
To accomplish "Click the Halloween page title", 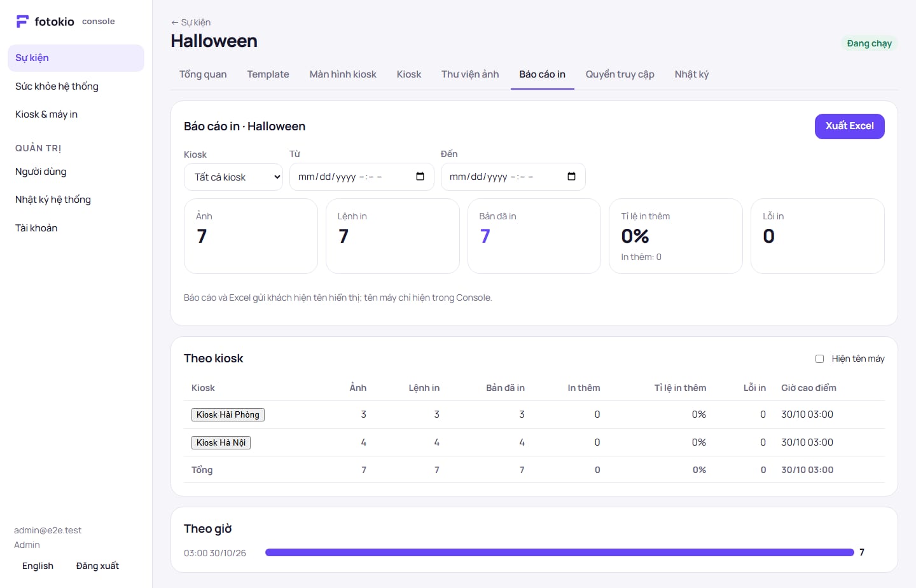I will tap(214, 41).
